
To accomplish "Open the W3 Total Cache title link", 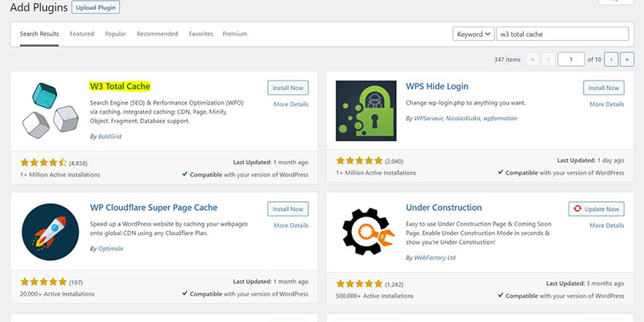I will pyautogui.click(x=120, y=86).
